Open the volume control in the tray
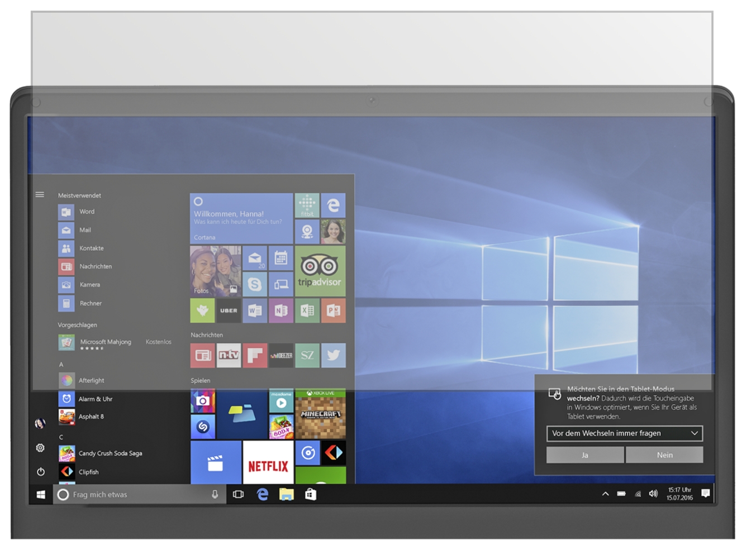Screen dimensions: 756x550 tap(653, 494)
